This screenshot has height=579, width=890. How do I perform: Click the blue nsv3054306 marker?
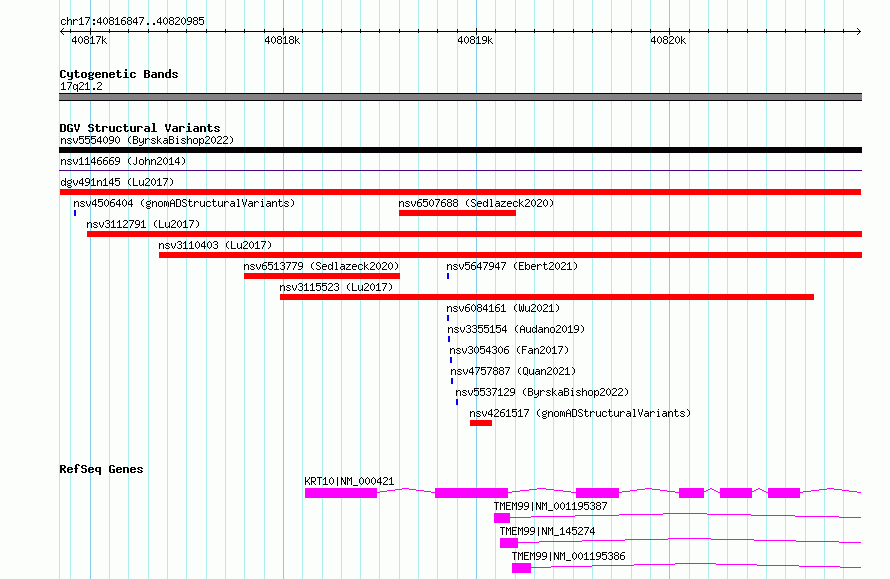(x=451, y=360)
